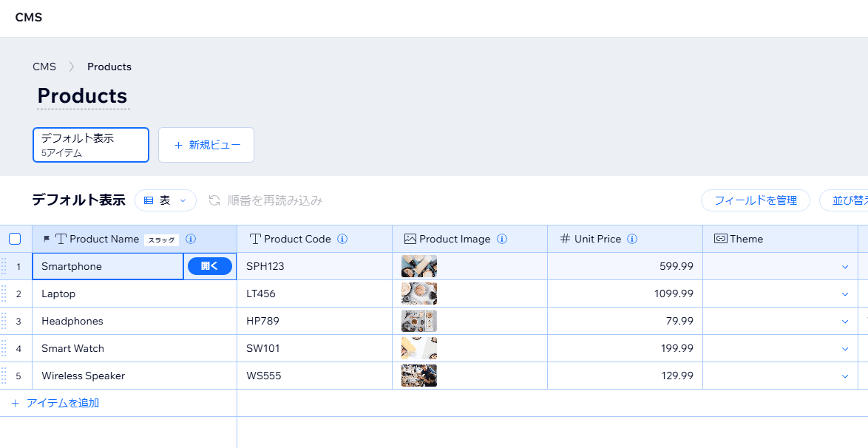The width and height of the screenshot is (868, 448).
Task: Open the Theme dropdown for Wireless Speaker
Action: click(845, 376)
